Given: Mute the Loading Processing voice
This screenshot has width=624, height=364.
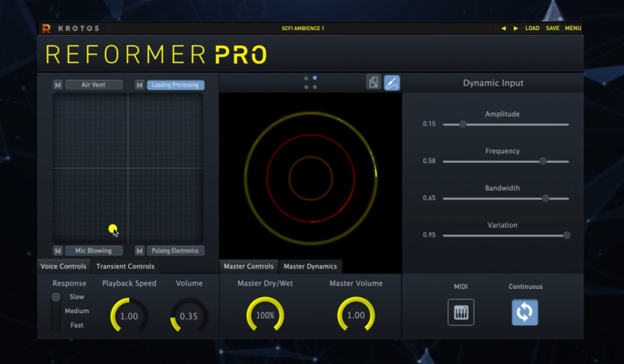Looking at the screenshot, I should tap(139, 85).
